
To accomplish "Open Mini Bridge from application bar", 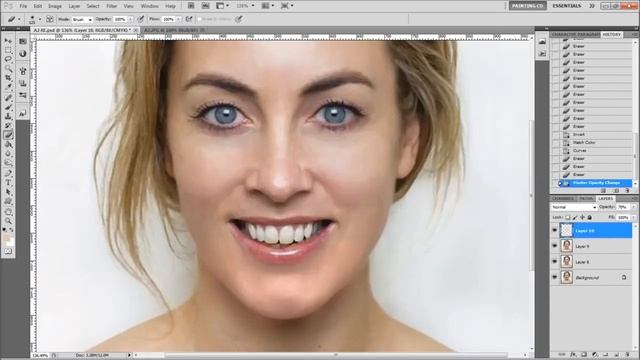I will 205,6.
